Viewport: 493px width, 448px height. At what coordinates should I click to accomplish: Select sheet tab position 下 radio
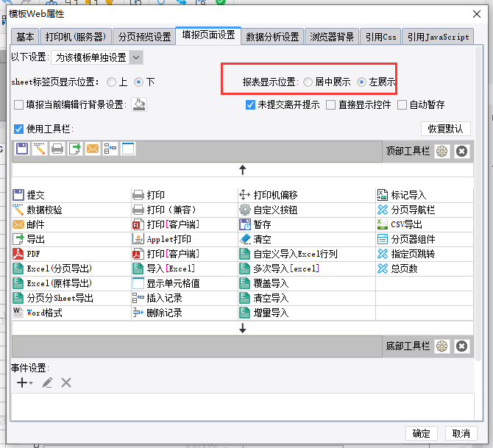(x=138, y=82)
